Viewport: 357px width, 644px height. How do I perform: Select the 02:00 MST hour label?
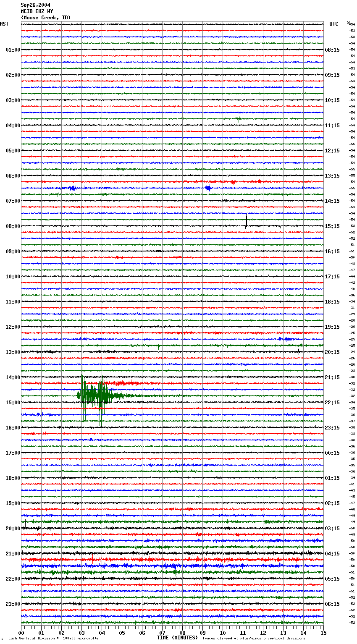coord(13,75)
